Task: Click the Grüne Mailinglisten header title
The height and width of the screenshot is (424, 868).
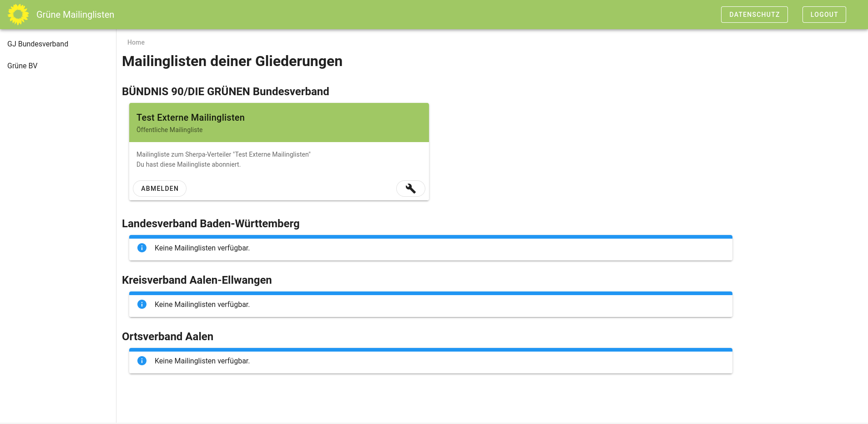Action: (x=75, y=15)
